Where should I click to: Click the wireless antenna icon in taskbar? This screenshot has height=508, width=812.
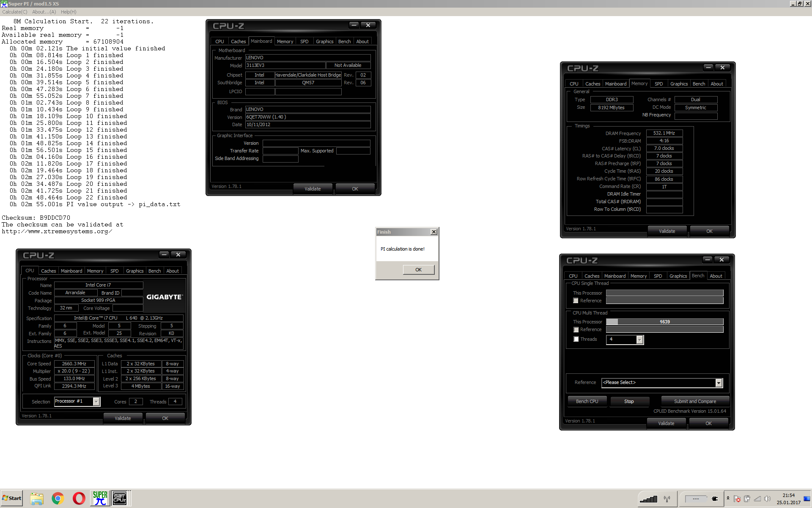click(667, 499)
